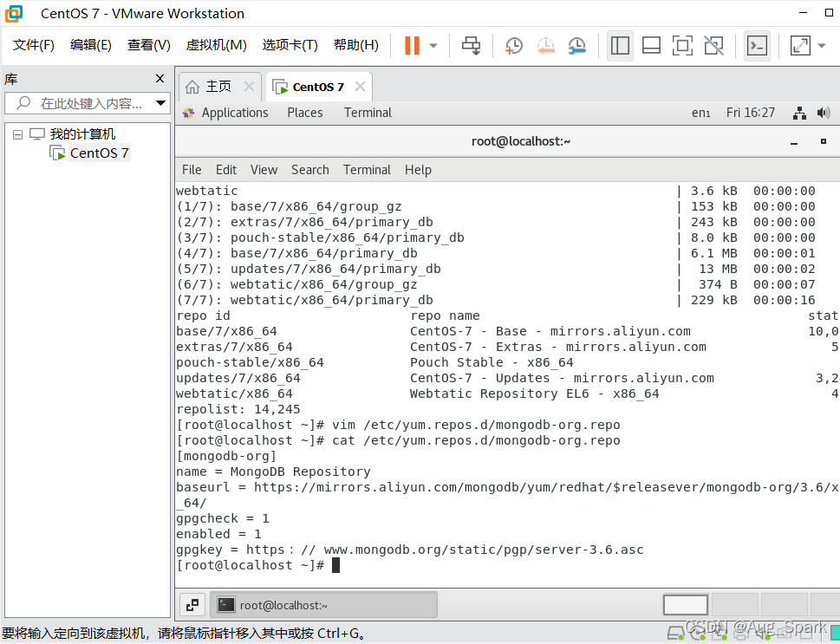This screenshot has width=840, height=644.
Task: Collapse the 我的计算机 tree node
Action: tap(17, 134)
